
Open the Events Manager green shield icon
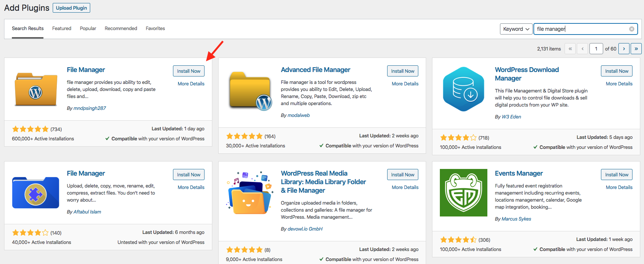pyautogui.click(x=464, y=193)
